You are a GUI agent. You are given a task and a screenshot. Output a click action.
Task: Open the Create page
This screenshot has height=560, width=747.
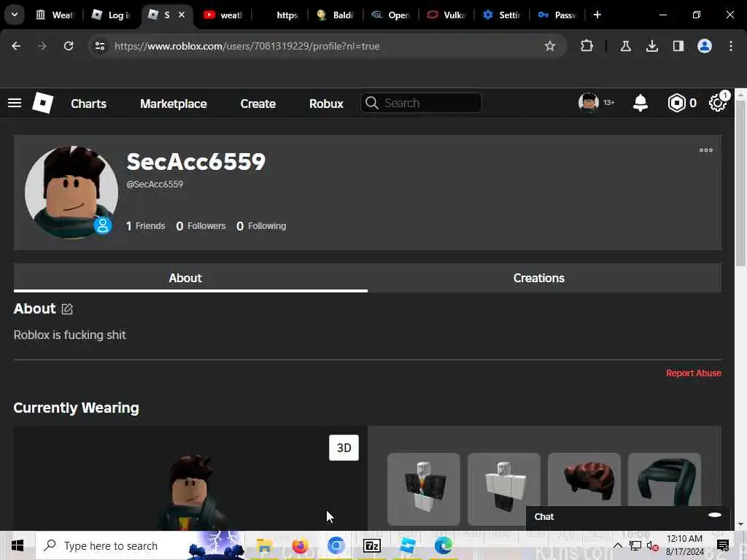coord(258,104)
